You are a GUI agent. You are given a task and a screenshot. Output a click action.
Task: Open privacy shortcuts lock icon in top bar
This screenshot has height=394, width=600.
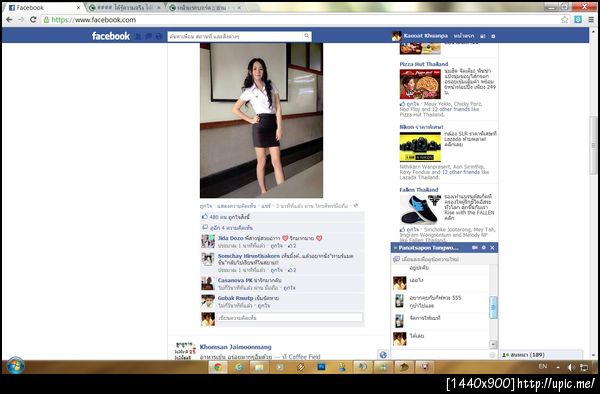483,36
